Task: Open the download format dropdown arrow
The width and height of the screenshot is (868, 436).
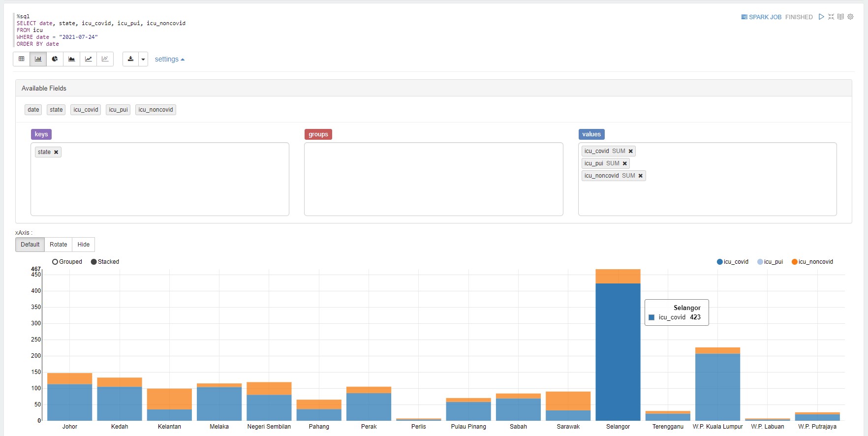Action: [143, 59]
